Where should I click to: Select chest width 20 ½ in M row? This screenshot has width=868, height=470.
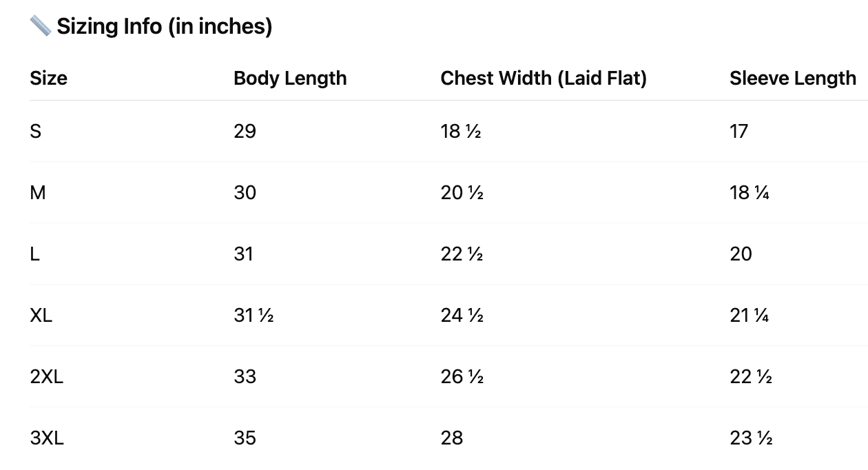pos(462,193)
